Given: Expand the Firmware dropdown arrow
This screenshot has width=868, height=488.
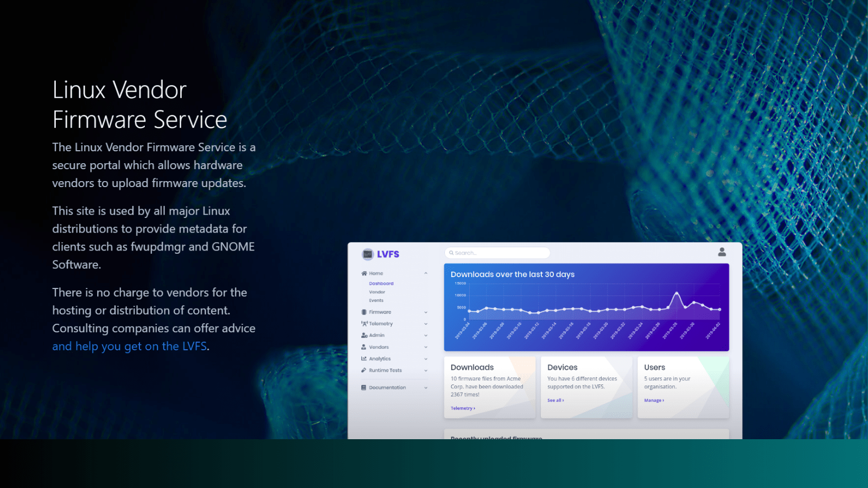Looking at the screenshot, I should pos(426,312).
